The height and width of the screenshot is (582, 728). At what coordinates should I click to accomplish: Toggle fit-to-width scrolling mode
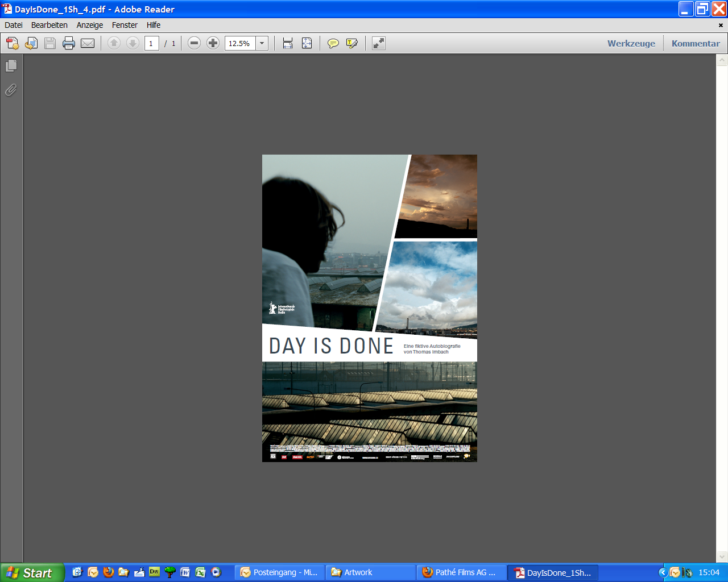(288, 43)
